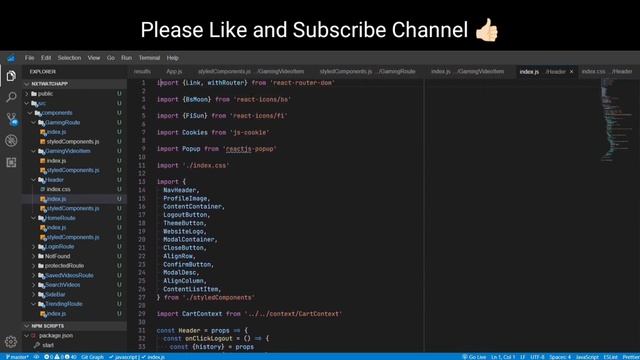Screen dimensions: 640x360
Task: Expand the NotFound folder
Action: point(74,256)
